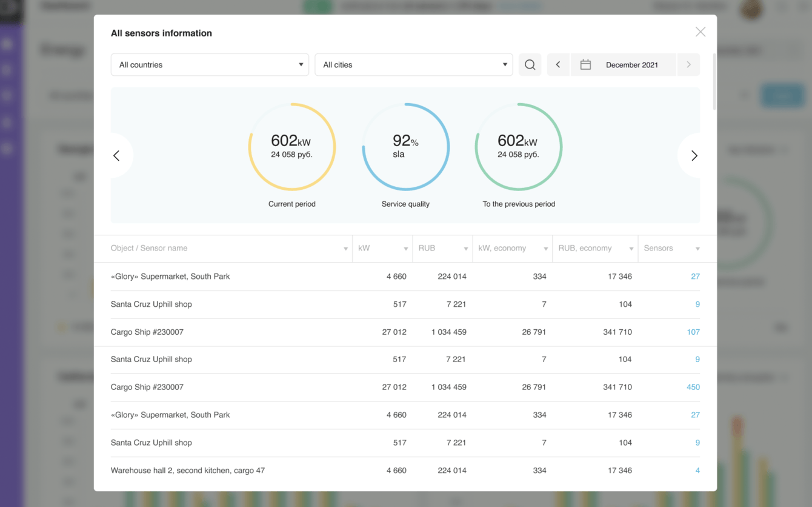The image size is (812, 507).
Task: Click December 2021 date label
Action: point(631,65)
